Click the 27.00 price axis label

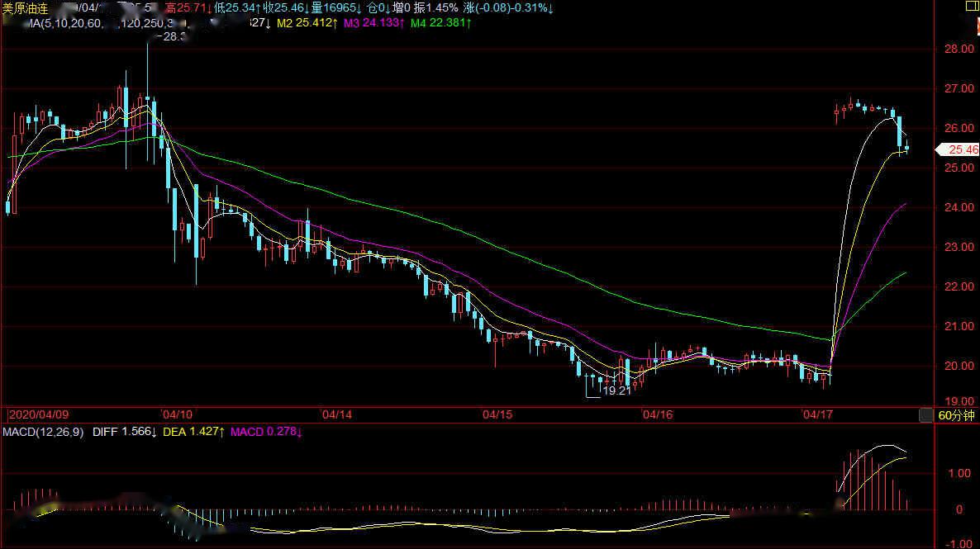click(x=959, y=88)
